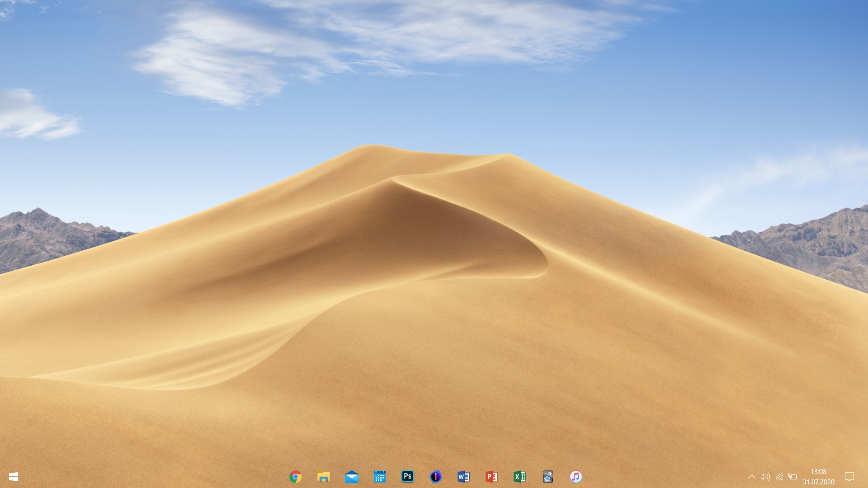Click the speaker icon to adjust volume

[x=765, y=477]
